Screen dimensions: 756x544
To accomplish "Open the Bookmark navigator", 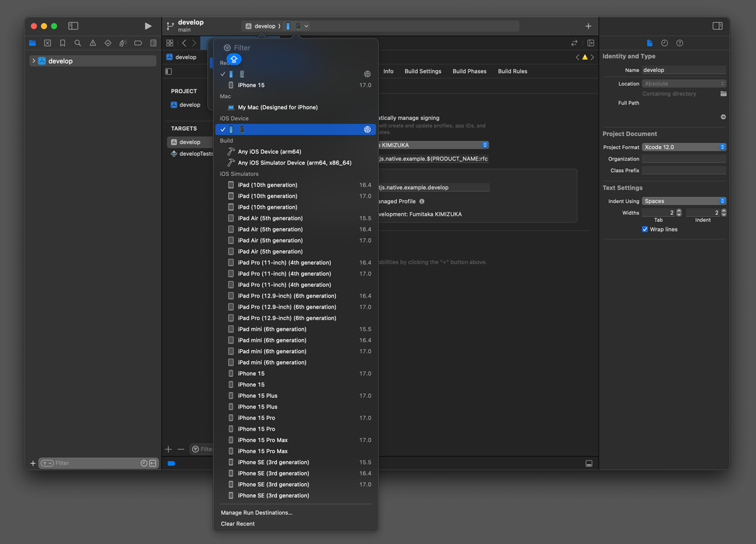I will point(62,43).
